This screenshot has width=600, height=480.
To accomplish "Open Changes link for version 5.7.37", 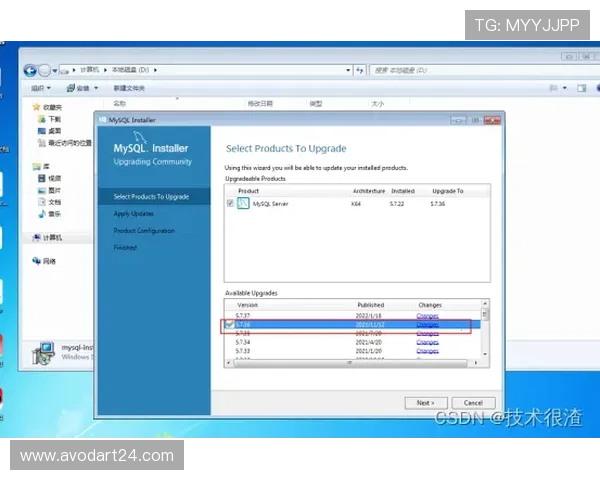I will (x=427, y=316).
